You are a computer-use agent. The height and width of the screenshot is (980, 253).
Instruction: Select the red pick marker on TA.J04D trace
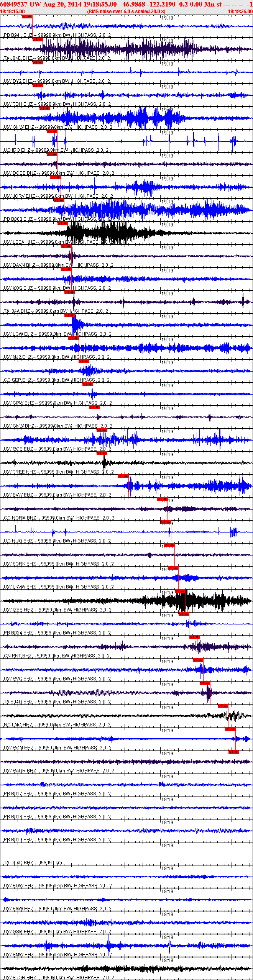pos(38,39)
